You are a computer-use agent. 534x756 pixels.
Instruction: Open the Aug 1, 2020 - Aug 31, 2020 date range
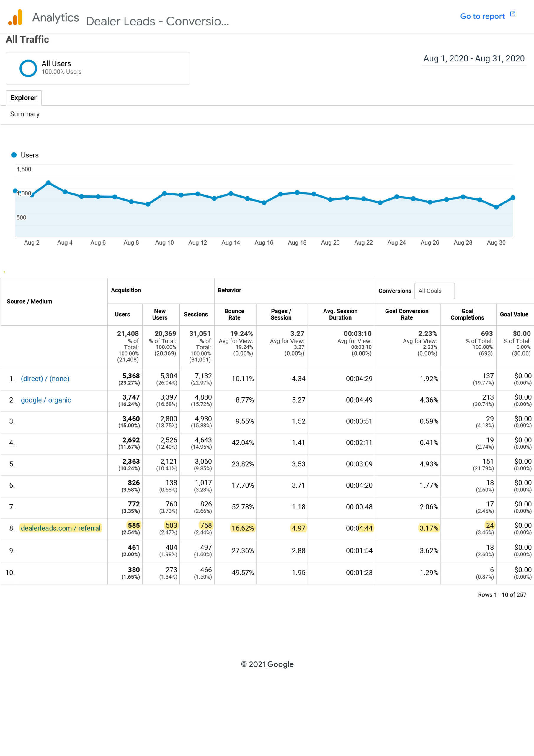pyautogui.click(x=474, y=58)
